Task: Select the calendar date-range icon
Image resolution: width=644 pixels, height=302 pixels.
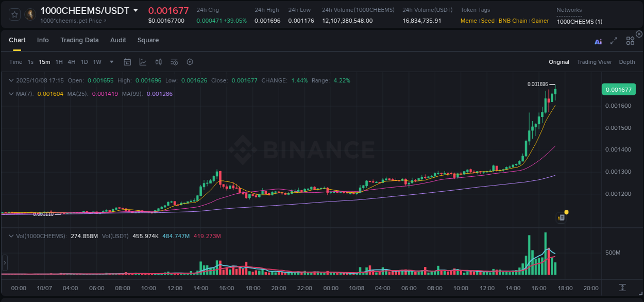Action: pos(127,62)
